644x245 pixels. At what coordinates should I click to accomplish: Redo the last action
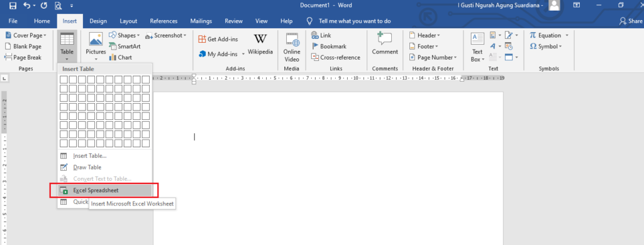(x=44, y=6)
